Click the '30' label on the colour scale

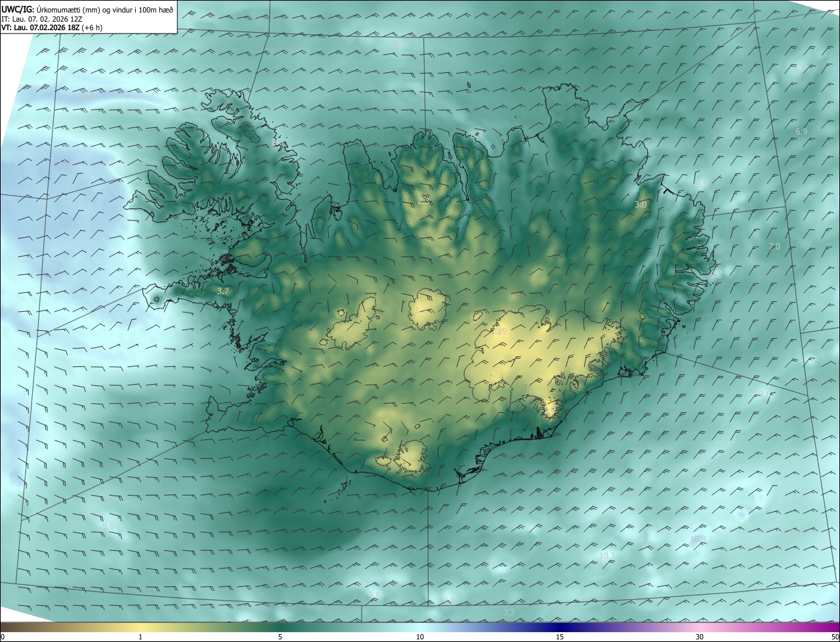pos(700,637)
